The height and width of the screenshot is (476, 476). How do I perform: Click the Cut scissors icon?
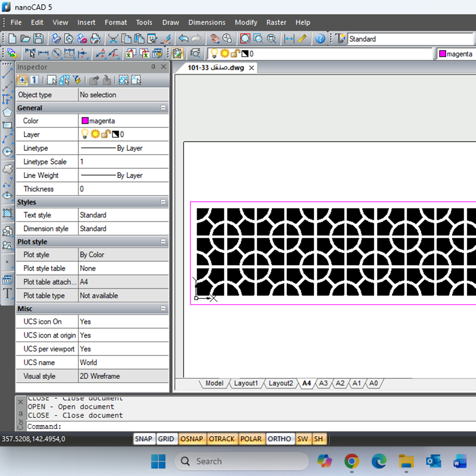[x=113, y=39]
